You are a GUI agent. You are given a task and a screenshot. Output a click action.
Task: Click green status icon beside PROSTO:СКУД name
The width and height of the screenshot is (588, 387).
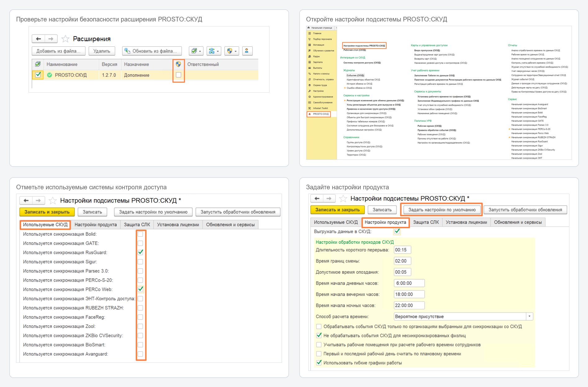tap(49, 75)
